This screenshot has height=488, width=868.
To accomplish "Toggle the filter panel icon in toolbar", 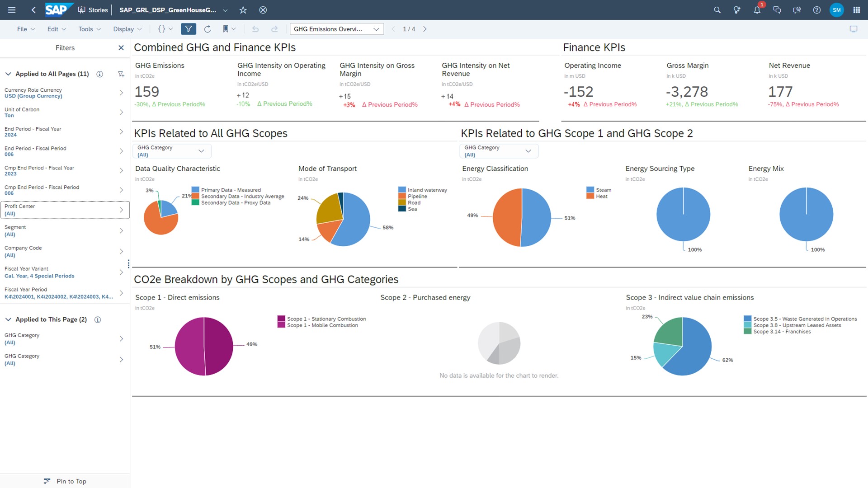I will pyautogui.click(x=189, y=29).
